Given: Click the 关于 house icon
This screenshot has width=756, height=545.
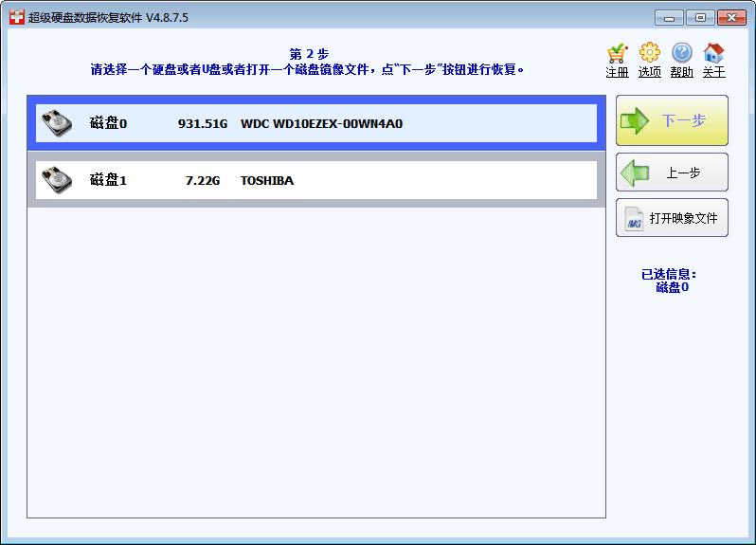Looking at the screenshot, I should click(713, 52).
